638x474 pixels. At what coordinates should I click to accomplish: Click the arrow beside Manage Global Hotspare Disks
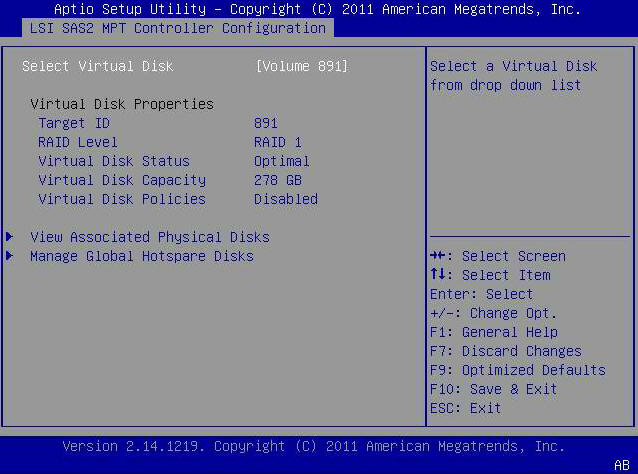(10, 256)
